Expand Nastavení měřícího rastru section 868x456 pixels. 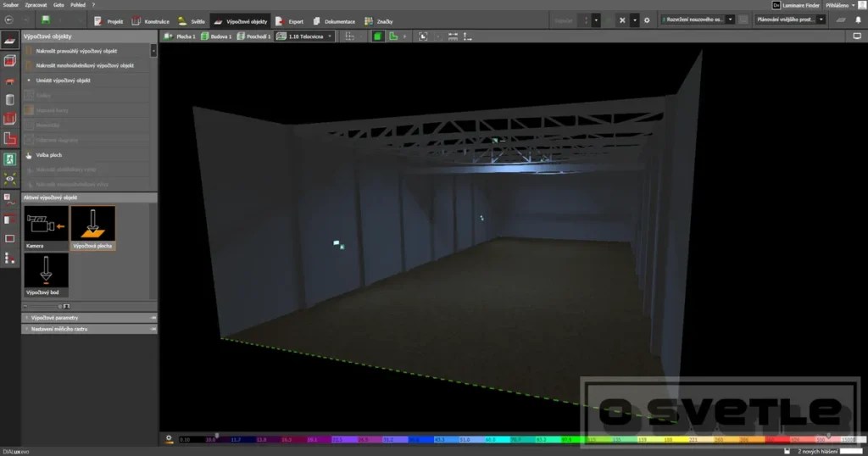click(x=89, y=329)
